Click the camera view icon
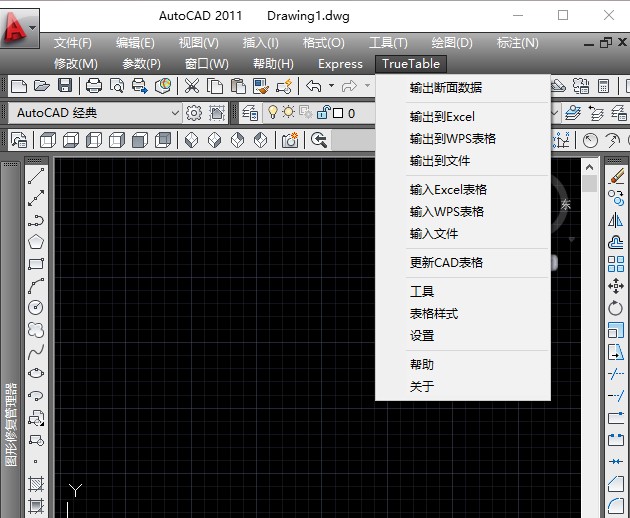The image size is (630, 518). [290, 140]
